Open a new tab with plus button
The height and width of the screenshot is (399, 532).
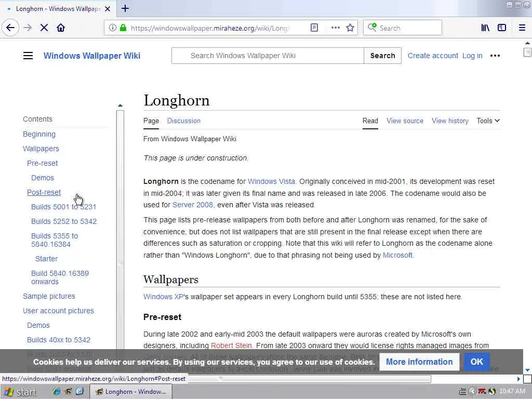[125, 8]
